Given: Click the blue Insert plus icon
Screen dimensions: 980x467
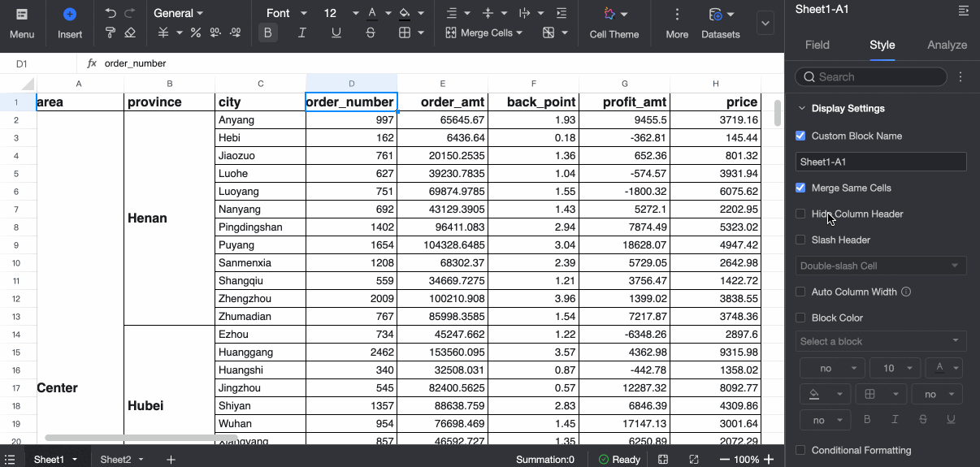Looking at the screenshot, I should (70, 15).
